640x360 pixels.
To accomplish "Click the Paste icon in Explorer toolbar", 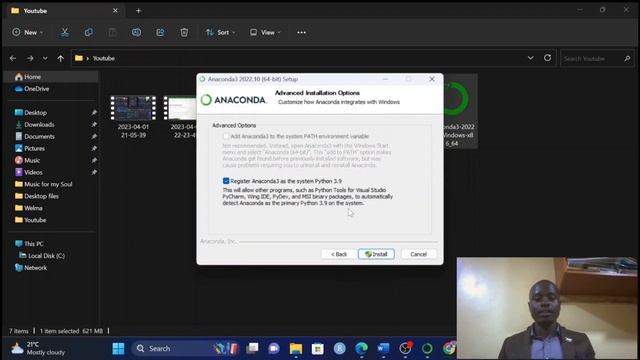I will pos(112,32).
